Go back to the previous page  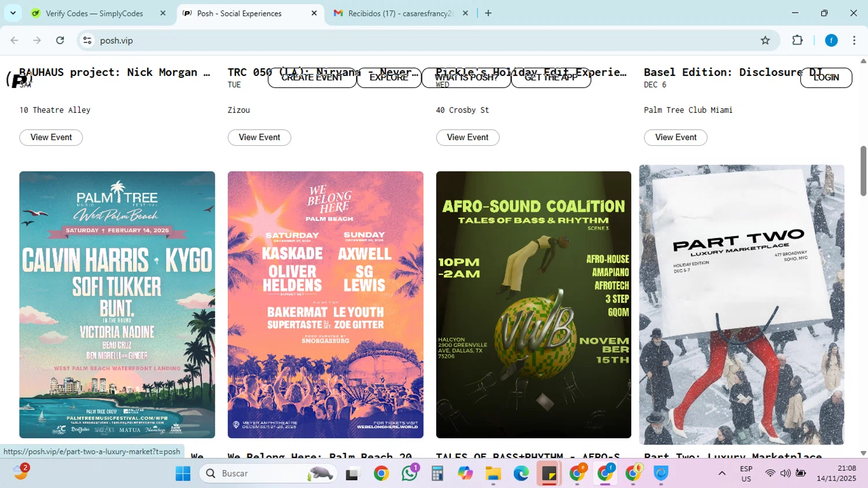click(14, 41)
